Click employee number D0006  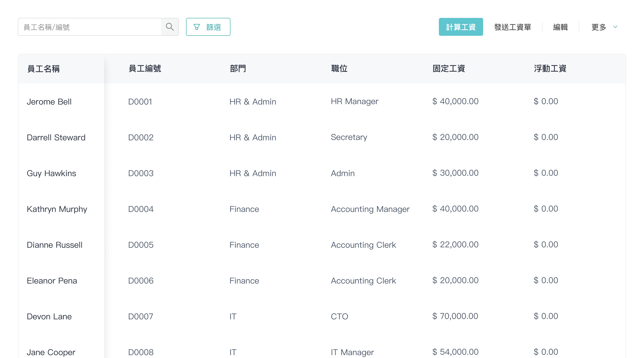coord(140,281)
